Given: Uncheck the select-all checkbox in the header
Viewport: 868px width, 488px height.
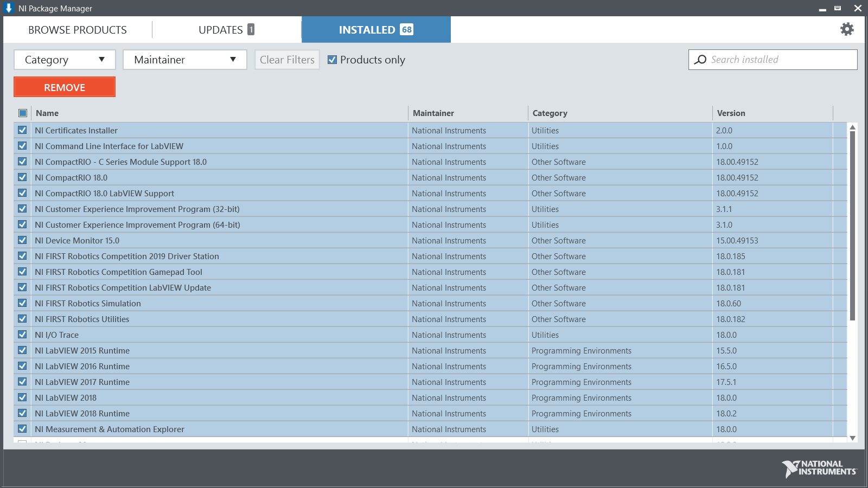Looking at the screenshot, I should point(22,113).
